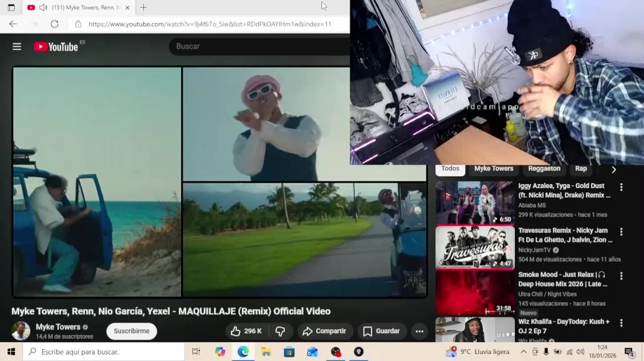Image resolution: width=644 pixels, height=361 pixels.
Task: Click the MAQUILLAJE Remix video title
Action: (171, 311)
